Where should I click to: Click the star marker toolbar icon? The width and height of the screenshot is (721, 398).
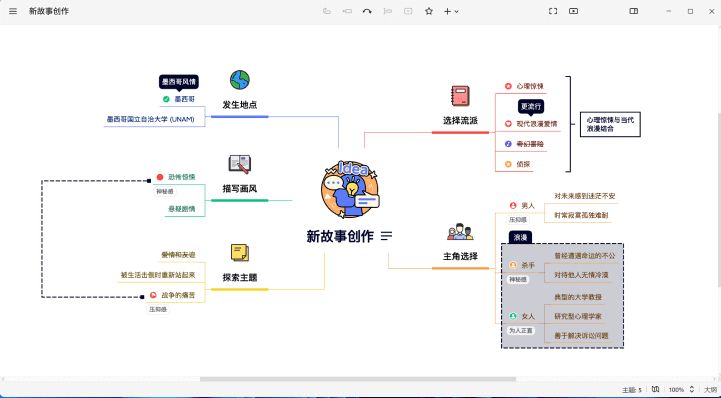(x=429, y=11)
